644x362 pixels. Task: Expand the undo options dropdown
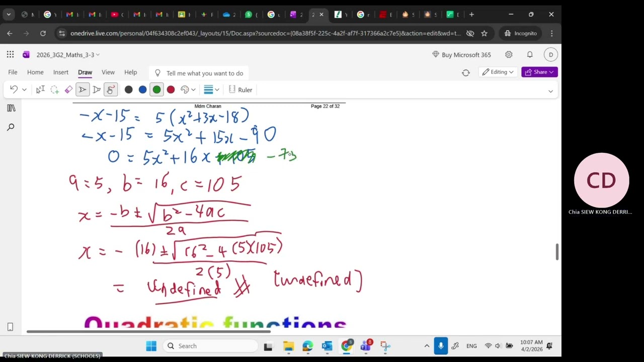pyautogui.click(x=24, y=89)
